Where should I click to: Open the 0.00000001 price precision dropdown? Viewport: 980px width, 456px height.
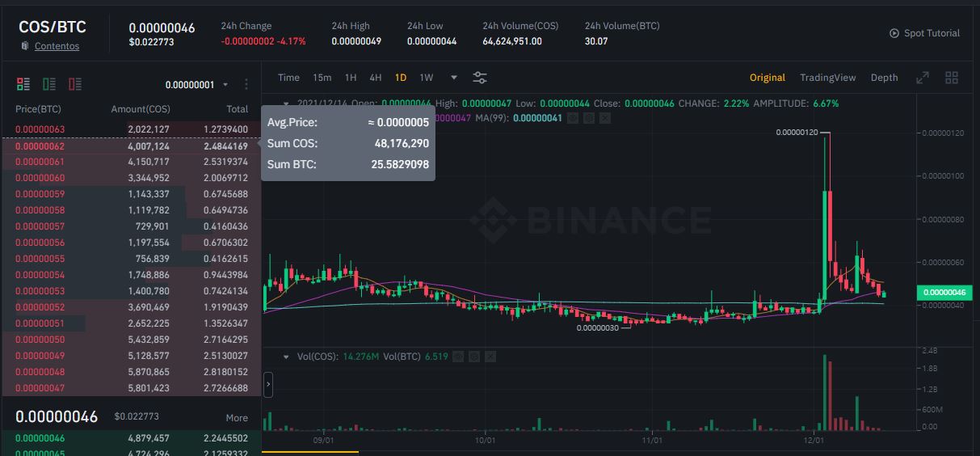point(197,85)
